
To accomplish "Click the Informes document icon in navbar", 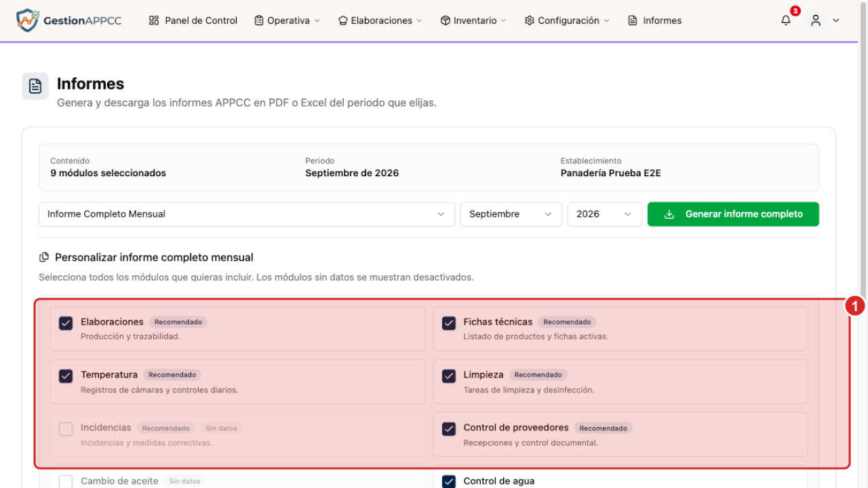I will 633,20.
